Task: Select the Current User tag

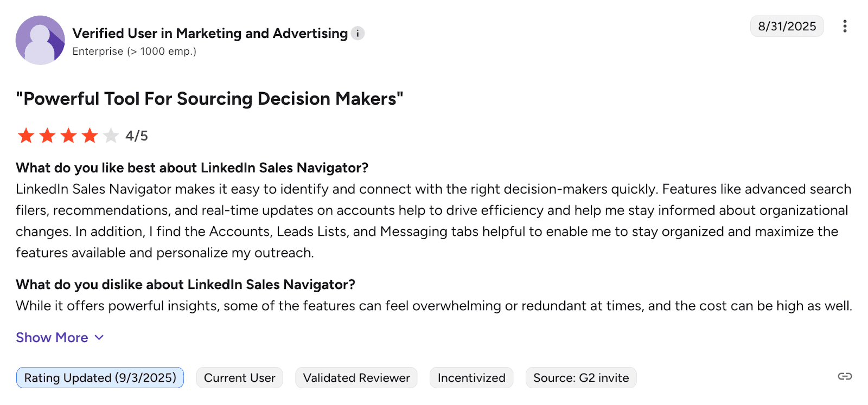Action: click(x=239, y=378)
